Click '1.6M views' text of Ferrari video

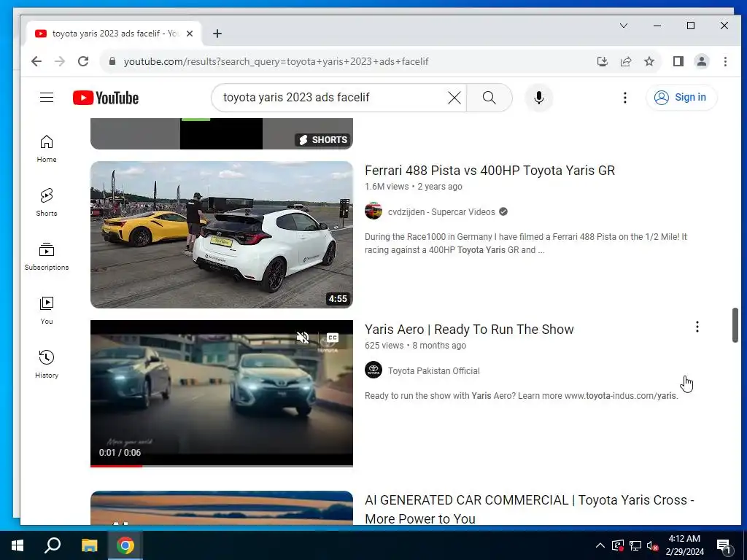point(387,187)
